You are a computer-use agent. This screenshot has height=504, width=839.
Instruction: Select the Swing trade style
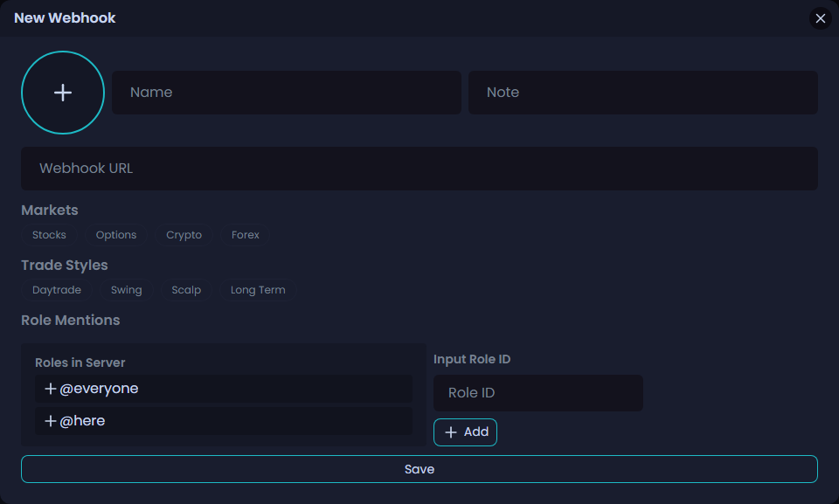click(126, 290)
